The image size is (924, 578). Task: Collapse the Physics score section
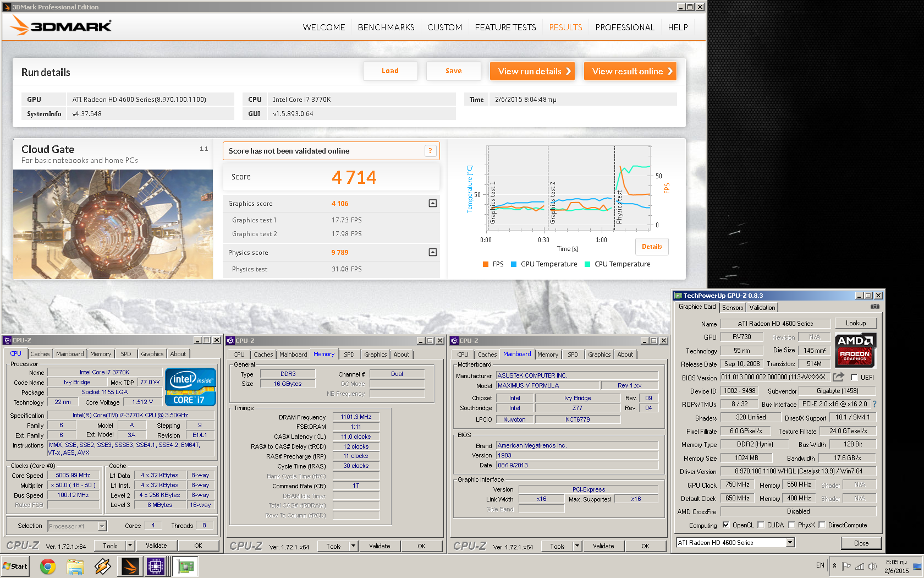(x=433, y=252)
